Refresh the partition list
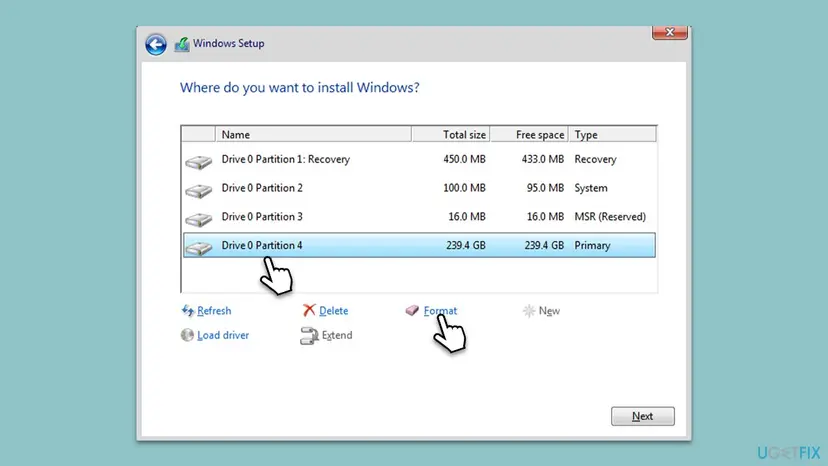Viewport: 828px width, 466px height. (214, 311)
